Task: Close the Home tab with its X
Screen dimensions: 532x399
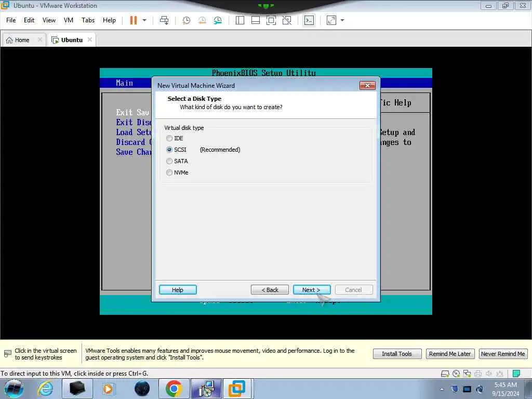Action: click(x=39, y=39)
